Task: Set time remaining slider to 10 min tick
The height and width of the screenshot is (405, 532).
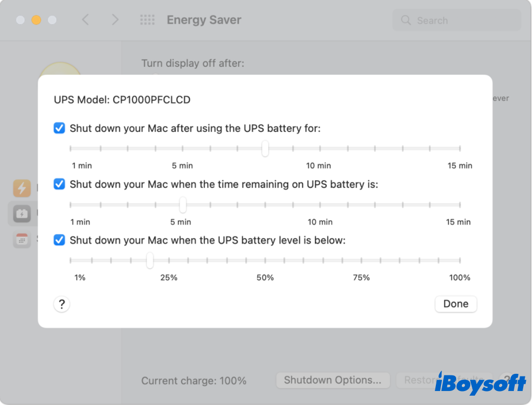Action: pyautogui.click(x=321, y=205)
